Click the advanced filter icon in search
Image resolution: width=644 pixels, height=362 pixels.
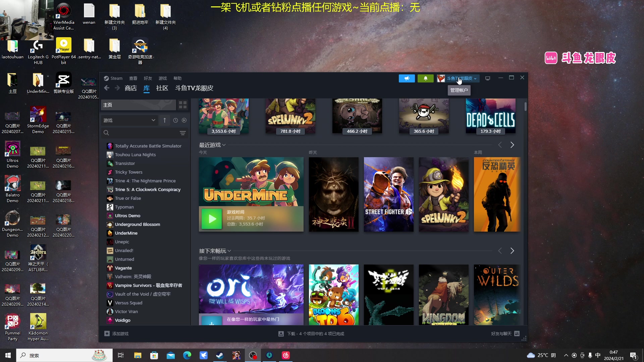pyautogui.click(x=183, y=133)
